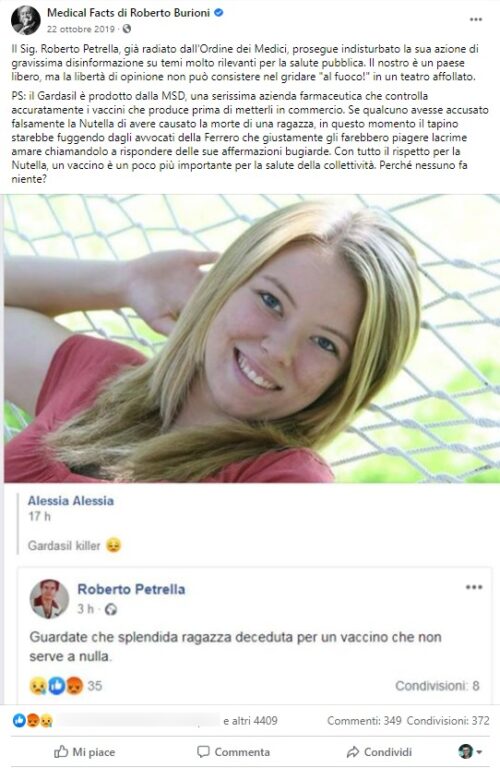Open Medical Facts di Roberto Burioni page link
The height and width of the screenshot is (768, 500).
click(128, 13)
